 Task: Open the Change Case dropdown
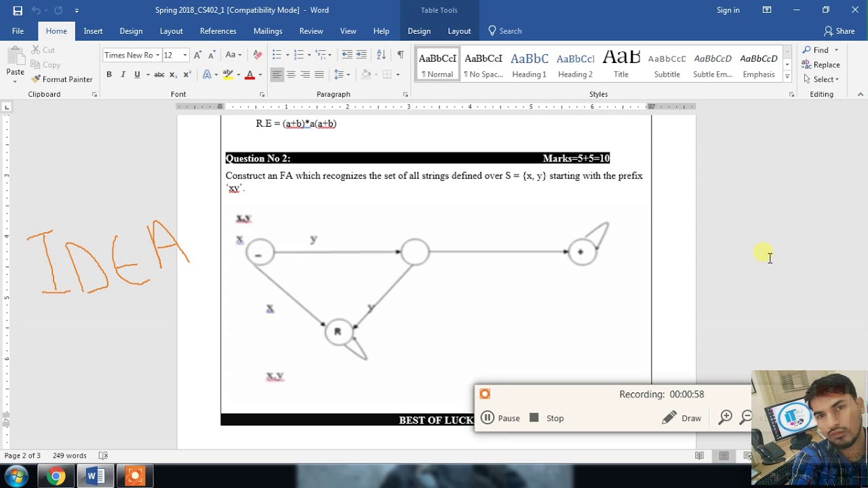[233, 55]
